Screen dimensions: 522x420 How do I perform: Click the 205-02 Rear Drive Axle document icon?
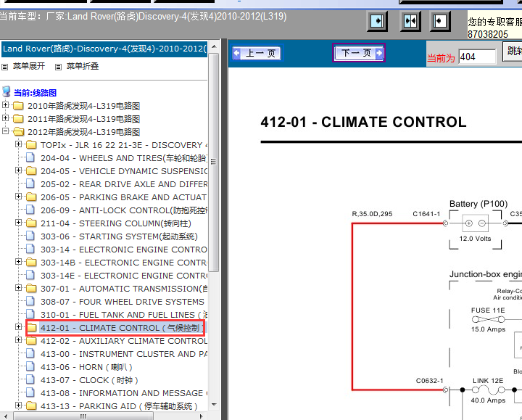(x=30, y=184)
